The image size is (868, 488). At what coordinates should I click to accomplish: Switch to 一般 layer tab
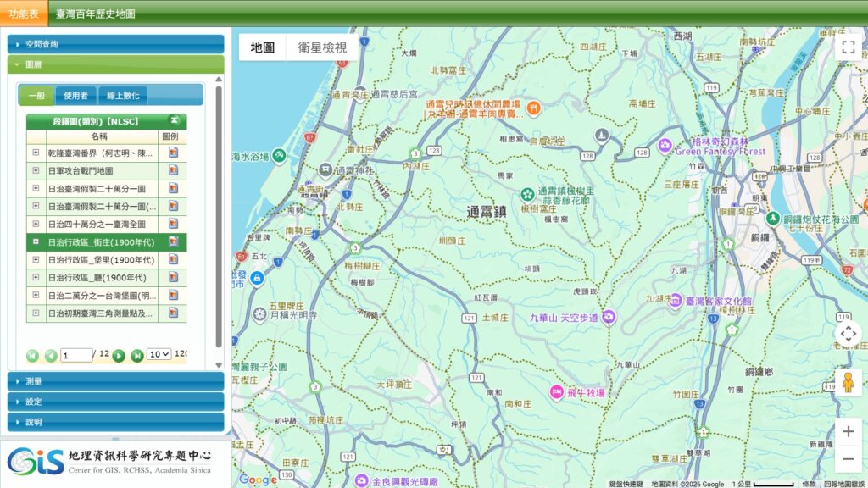click(x=36, y=96)
